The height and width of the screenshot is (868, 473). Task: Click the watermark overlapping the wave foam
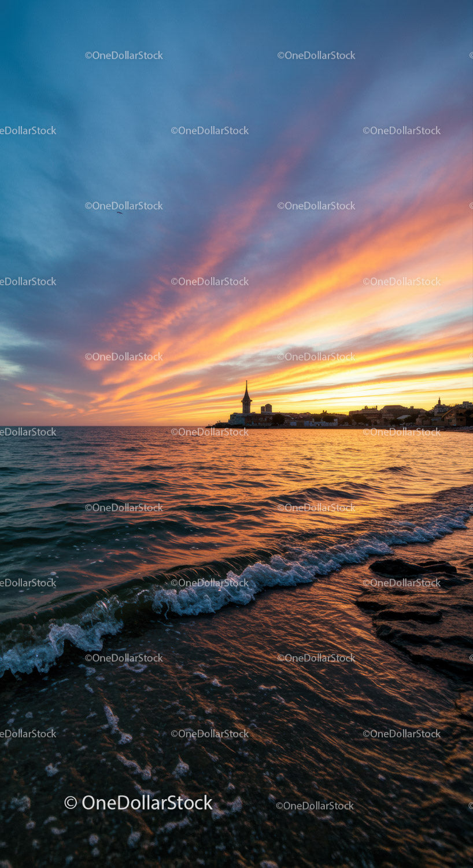(x=209, y=583)
